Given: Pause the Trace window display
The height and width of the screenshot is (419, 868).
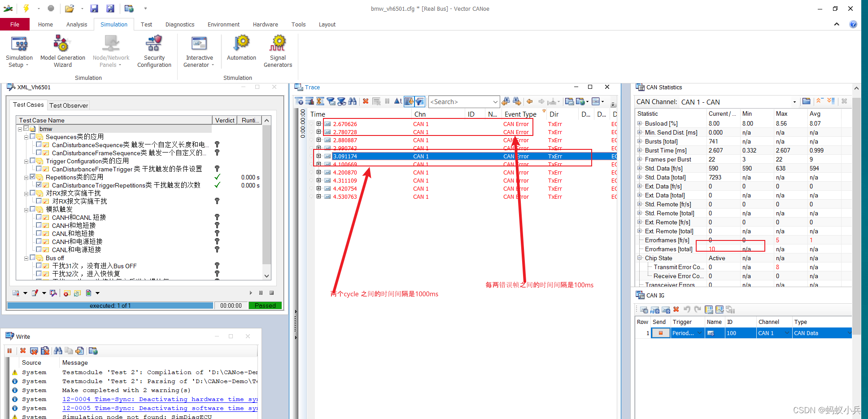Looking at the screenshot, I should pyautogui.click(x=387, y=101).
